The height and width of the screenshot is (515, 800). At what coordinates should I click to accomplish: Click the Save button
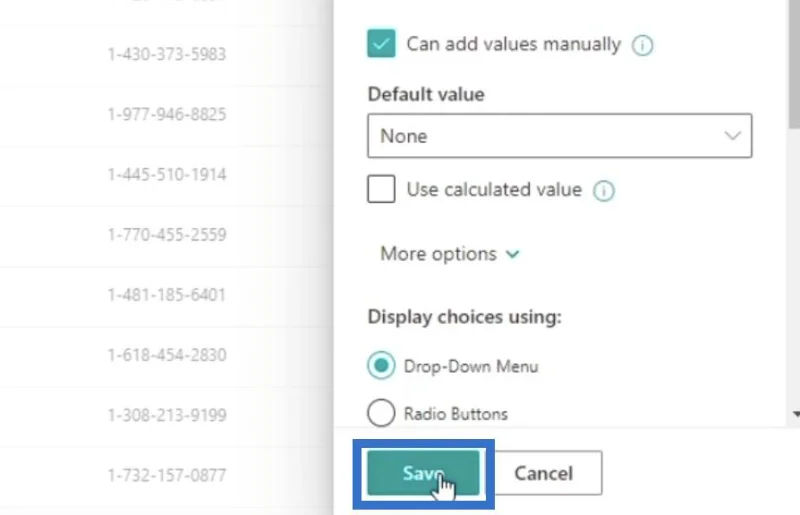click(423, 473)
